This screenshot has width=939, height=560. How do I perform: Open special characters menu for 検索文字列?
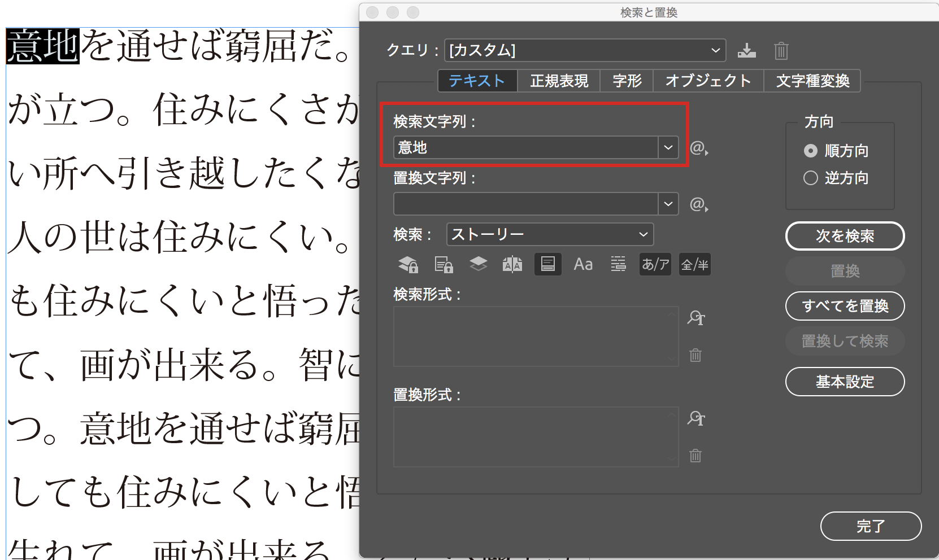699,148
